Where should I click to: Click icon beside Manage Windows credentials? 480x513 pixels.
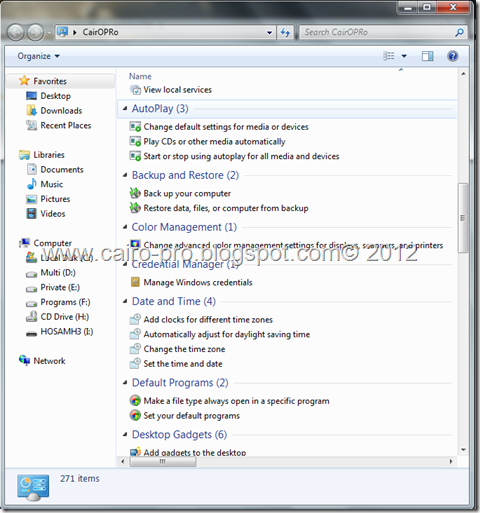pos(135,282)
